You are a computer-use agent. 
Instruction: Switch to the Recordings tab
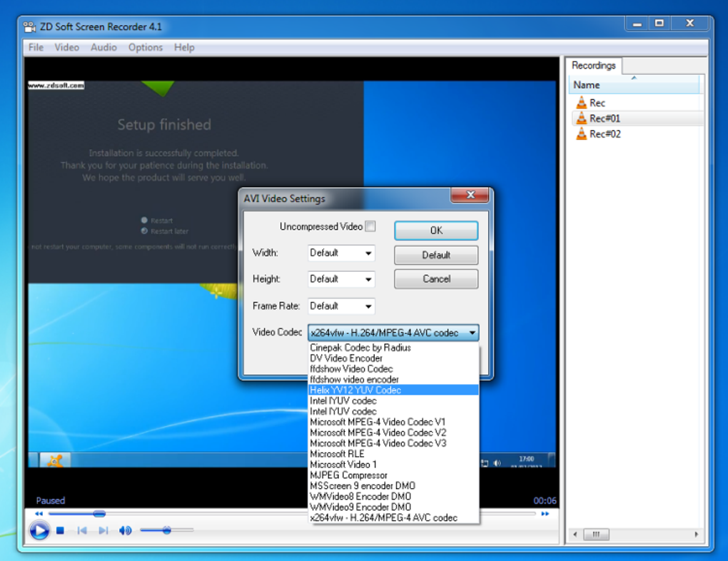[x=593, y=66]
